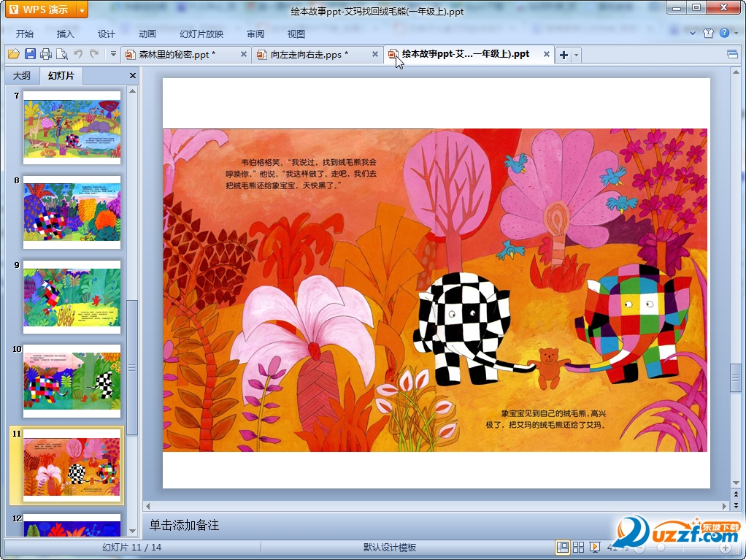This screenshot has width=746, height=560.
Task: Select slide 7 thumbnail
Action: coord(72,128)
